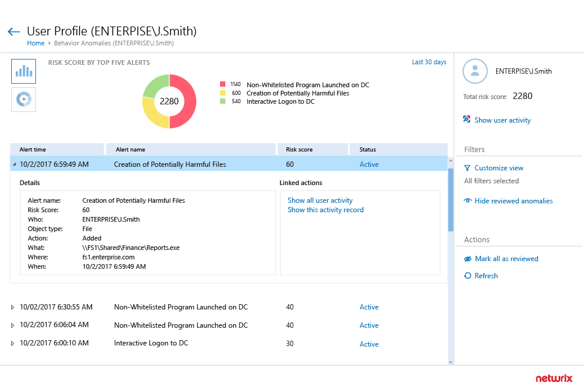Go to Home in the breadcrumb

click(x=35, y=43)
